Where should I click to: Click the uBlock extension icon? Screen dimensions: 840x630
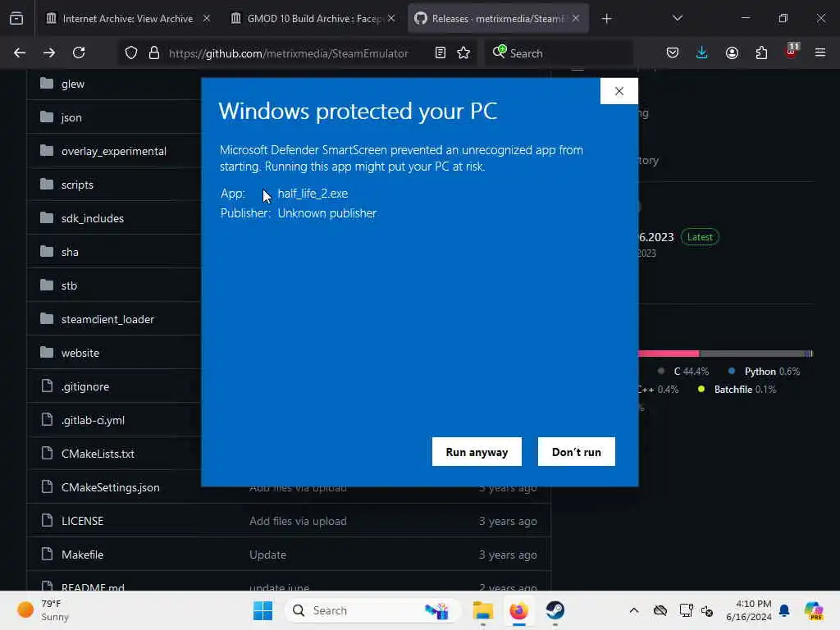click(792, 52)
